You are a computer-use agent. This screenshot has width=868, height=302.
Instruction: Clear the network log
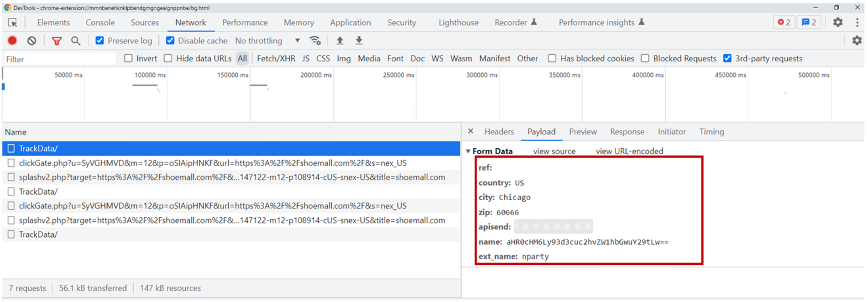pyautogui.click(x=31, y=41)
